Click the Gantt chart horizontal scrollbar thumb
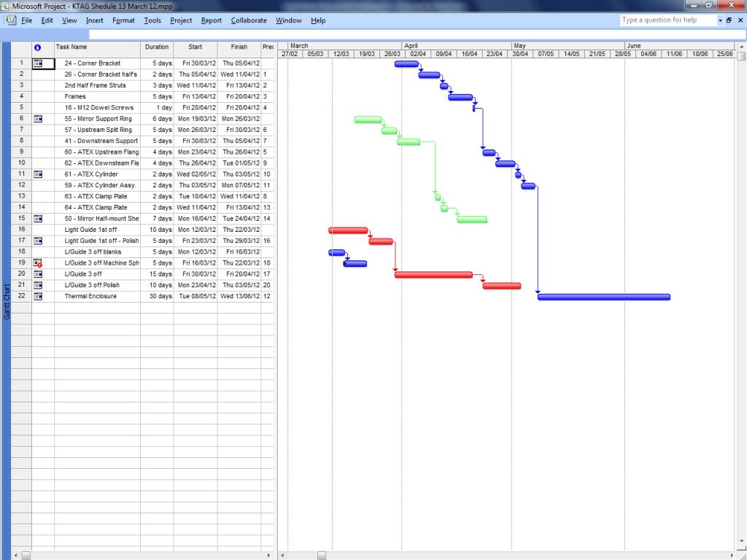The image size is (747, 560). point(322,556)
